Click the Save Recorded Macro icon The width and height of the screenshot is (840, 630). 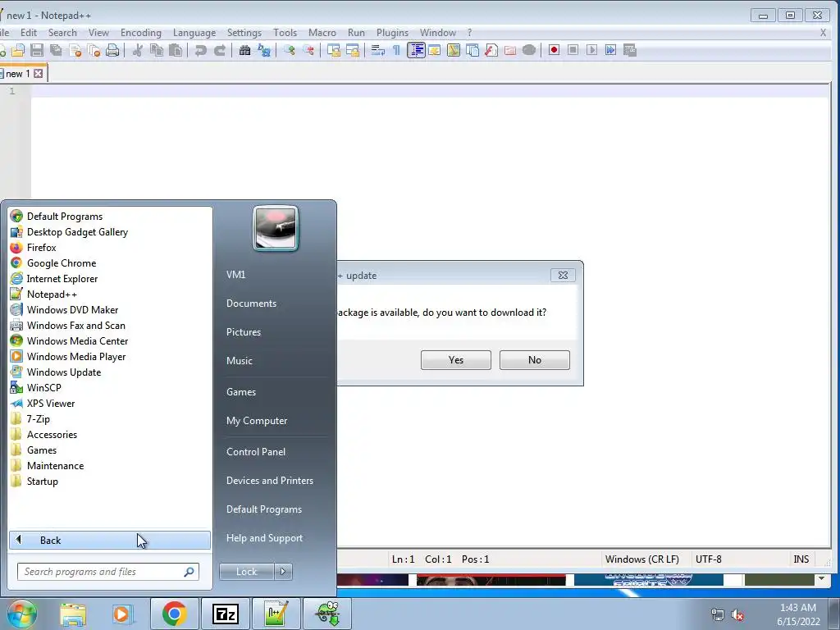pyautogui.click(x=630, y=50)
